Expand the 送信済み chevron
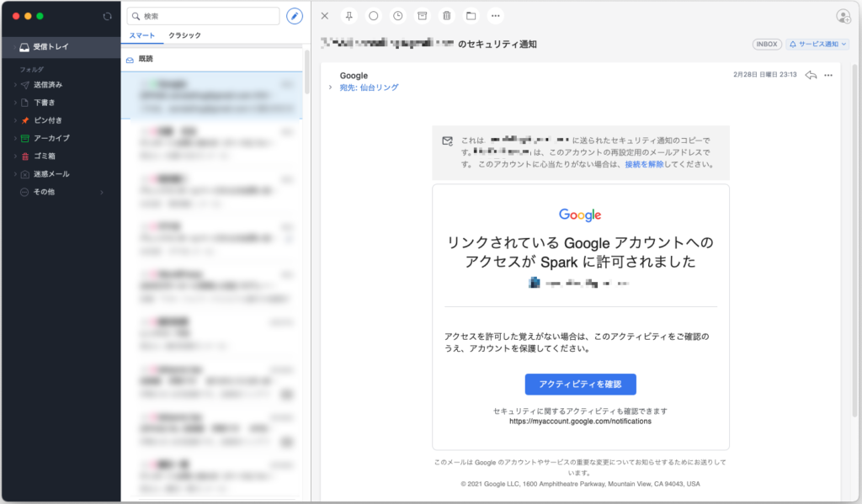Image resolution: width=862 pixels, height=504 pixels. pyautogui.click(x=15, y=85)
